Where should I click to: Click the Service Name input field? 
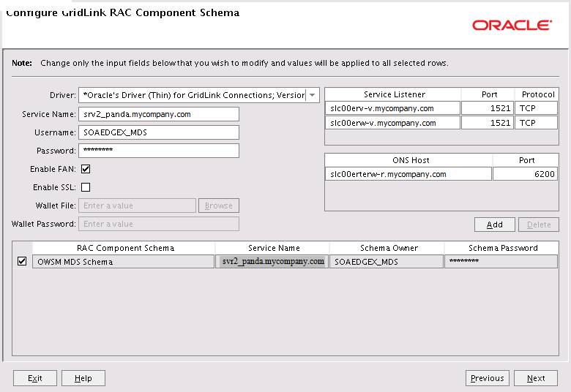pyautogui.click(x=159, y=114)
